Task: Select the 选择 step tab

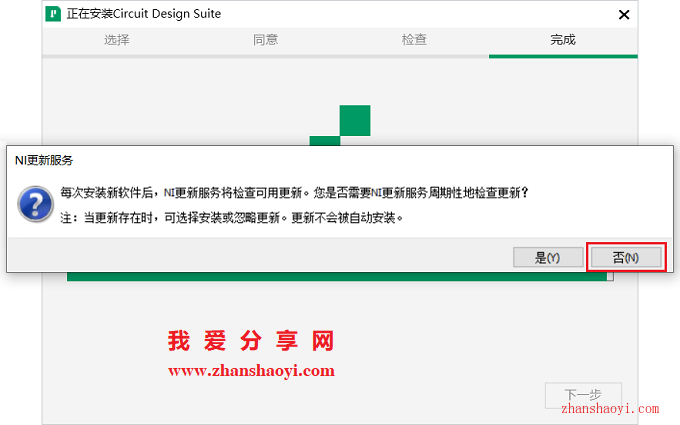Action: pyautogui.click(x=116, y=40)
